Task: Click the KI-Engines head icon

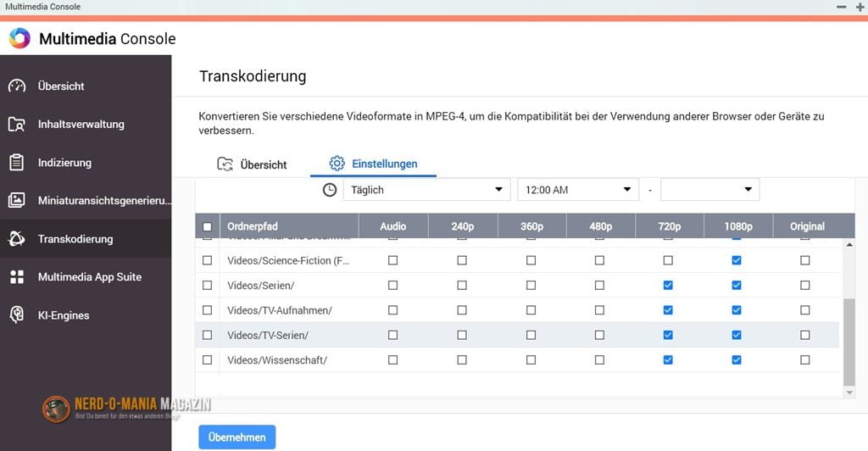Action: point(17,315)
